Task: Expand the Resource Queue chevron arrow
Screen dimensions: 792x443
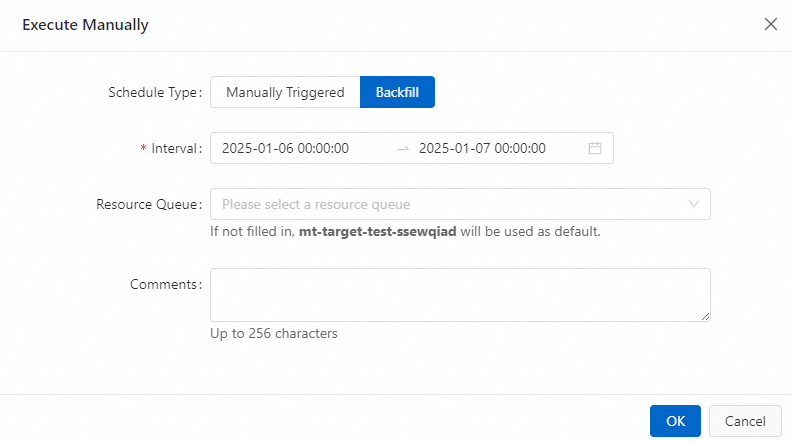Action: click(694, 204)
